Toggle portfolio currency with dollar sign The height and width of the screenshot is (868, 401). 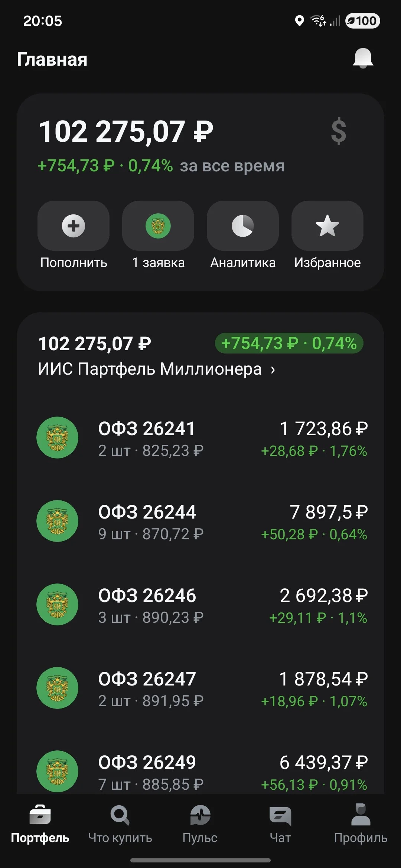point(339,131)
